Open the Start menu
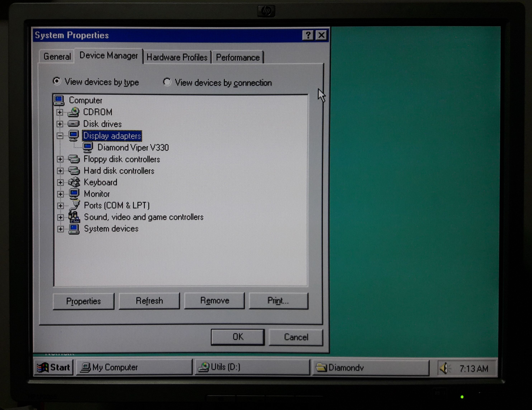The height and width of the screenshot is (410, 532). click(53, 367)
